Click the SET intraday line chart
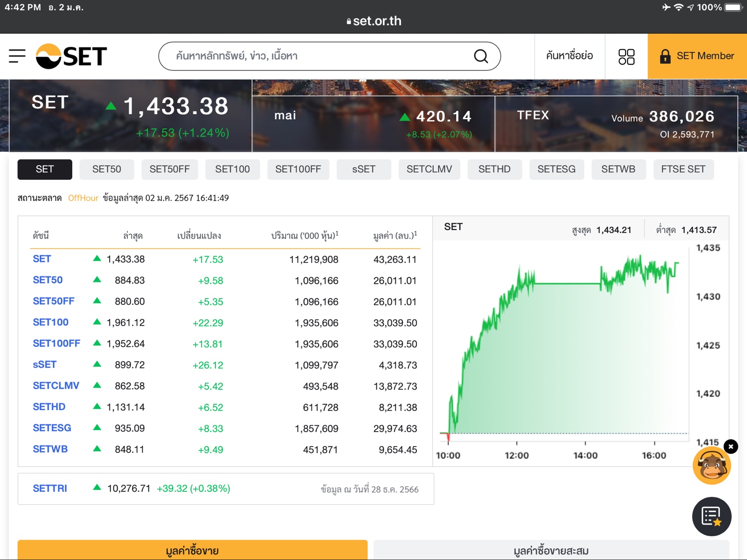Image resolution: width=747 pixels, height=560 pixels. (x=564, y=343)
